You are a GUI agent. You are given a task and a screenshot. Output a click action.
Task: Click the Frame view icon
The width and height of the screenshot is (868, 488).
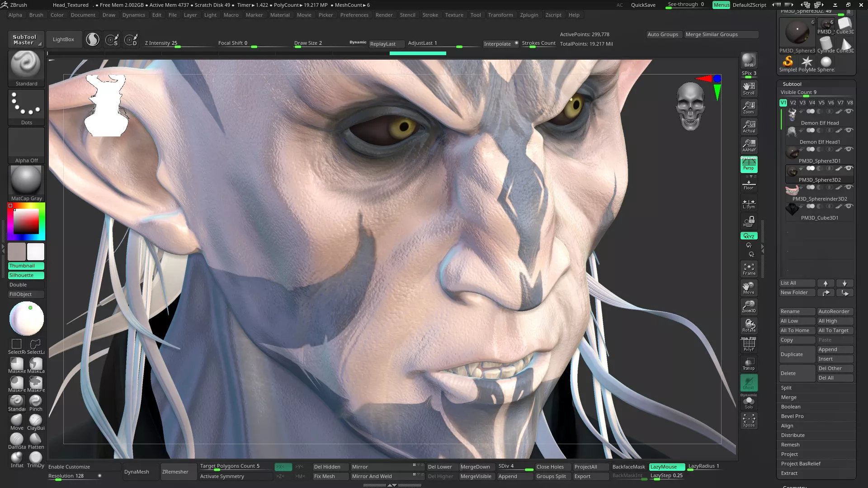(x=749, y=269)
